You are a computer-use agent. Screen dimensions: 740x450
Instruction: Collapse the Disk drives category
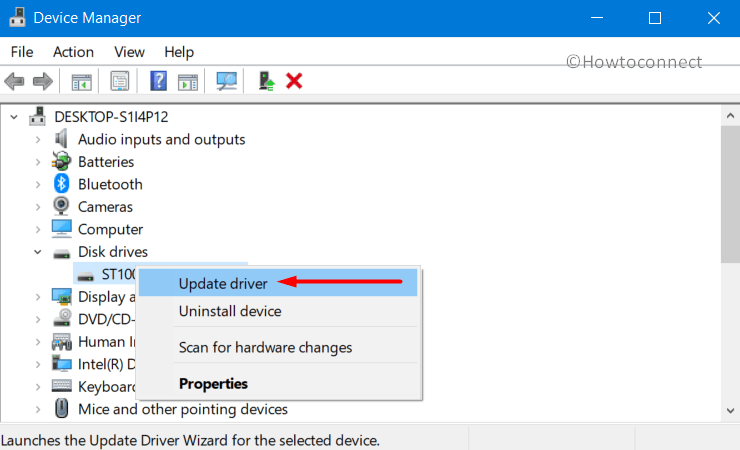(38, 252)
